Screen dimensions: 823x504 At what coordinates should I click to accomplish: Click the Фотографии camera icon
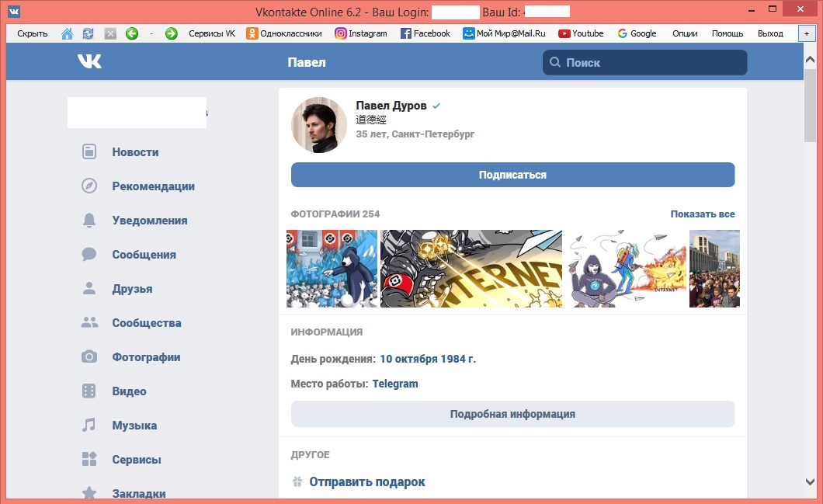click(x=89, y=357)
